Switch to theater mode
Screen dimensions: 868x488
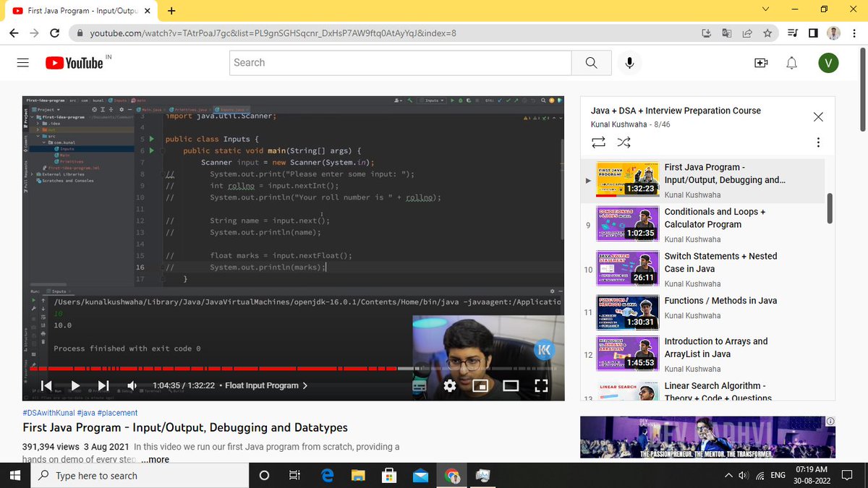point(511,385)
